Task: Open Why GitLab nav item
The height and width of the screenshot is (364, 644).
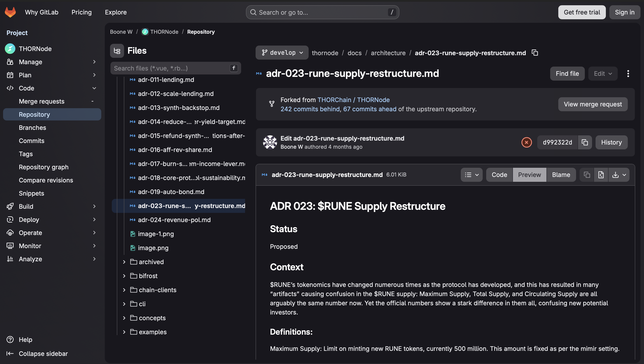Action: 41,12
